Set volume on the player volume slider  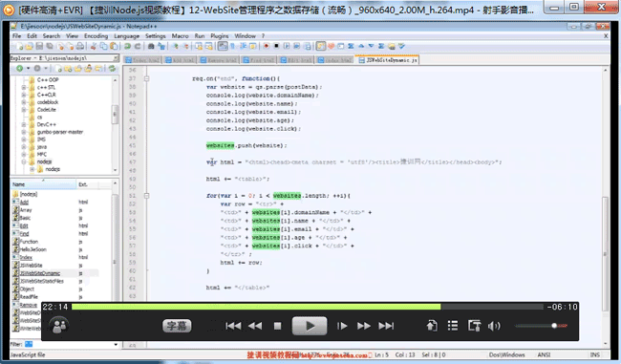541,326
